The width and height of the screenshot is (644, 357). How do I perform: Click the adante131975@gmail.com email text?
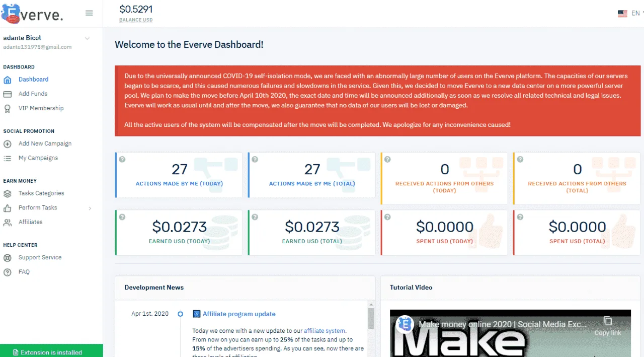pyautogui.click(x=37, y=47)
